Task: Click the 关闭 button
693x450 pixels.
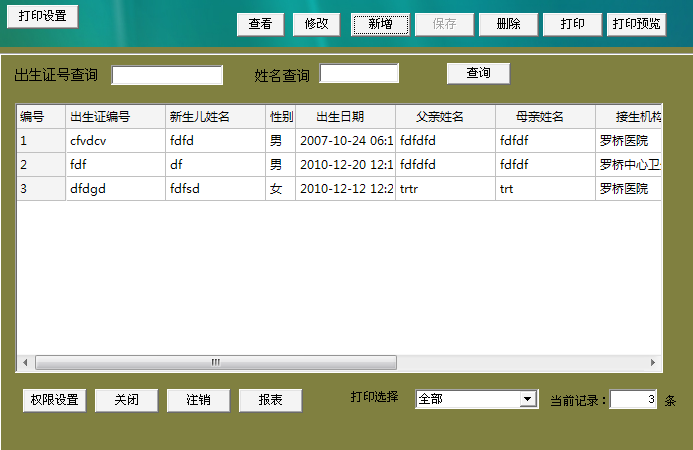Action: pos(126,400)
